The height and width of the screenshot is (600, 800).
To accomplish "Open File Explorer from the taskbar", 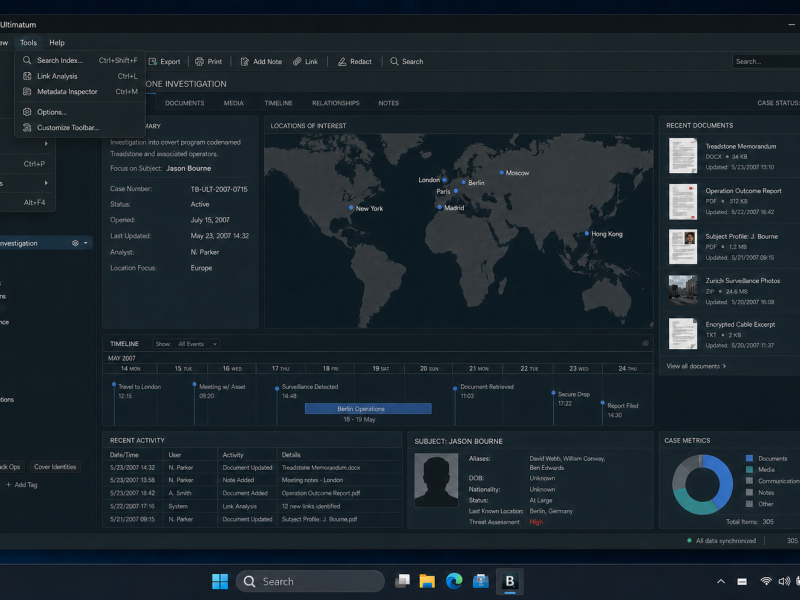I will 427,581.
